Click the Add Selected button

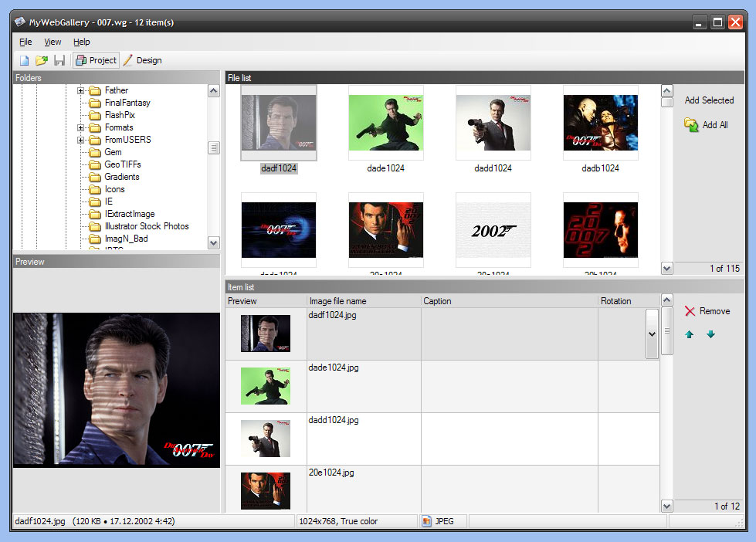(x=709, y=100)
